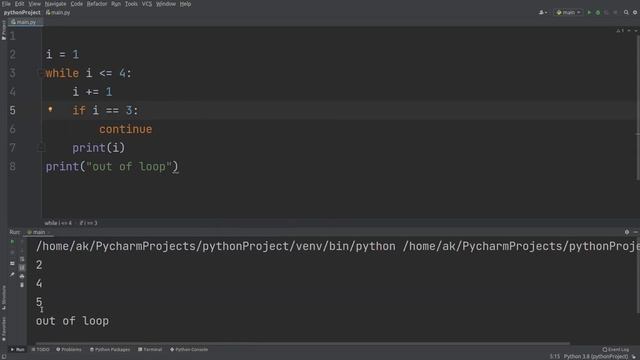Image resolution: width=640 pixels, height=360 pixels.
Task: Click the Rerun green arrow in Run panel
Action: click(x=12, y=242)
